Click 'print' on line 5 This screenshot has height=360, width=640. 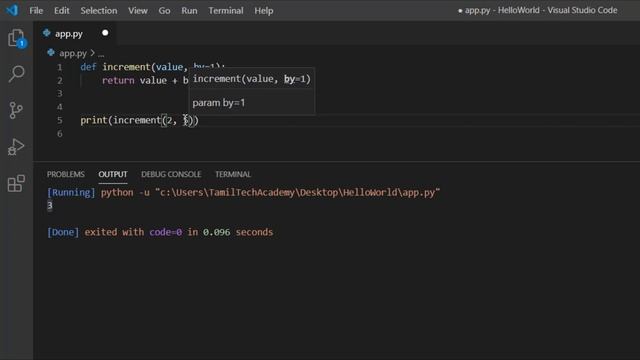tap(94, 120)
